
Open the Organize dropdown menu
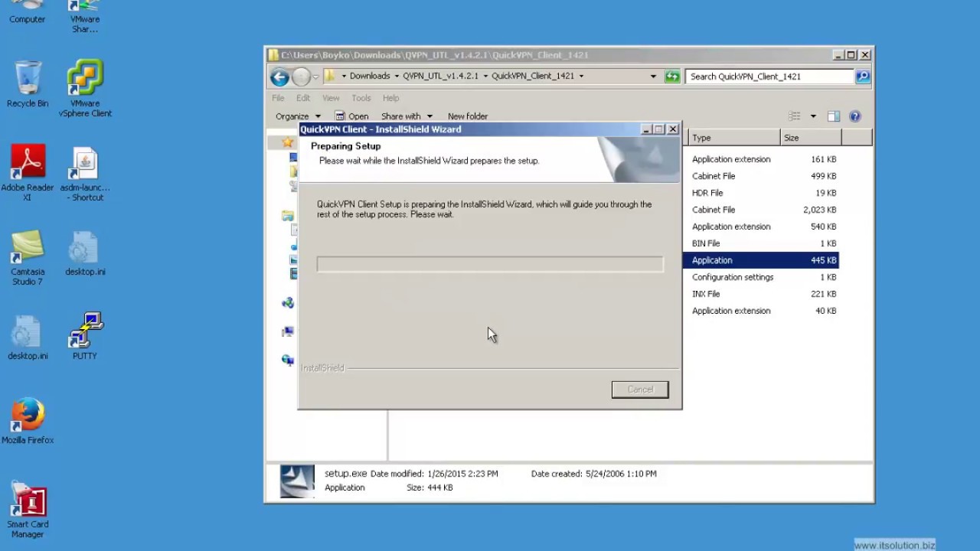[x=298, y=116]
